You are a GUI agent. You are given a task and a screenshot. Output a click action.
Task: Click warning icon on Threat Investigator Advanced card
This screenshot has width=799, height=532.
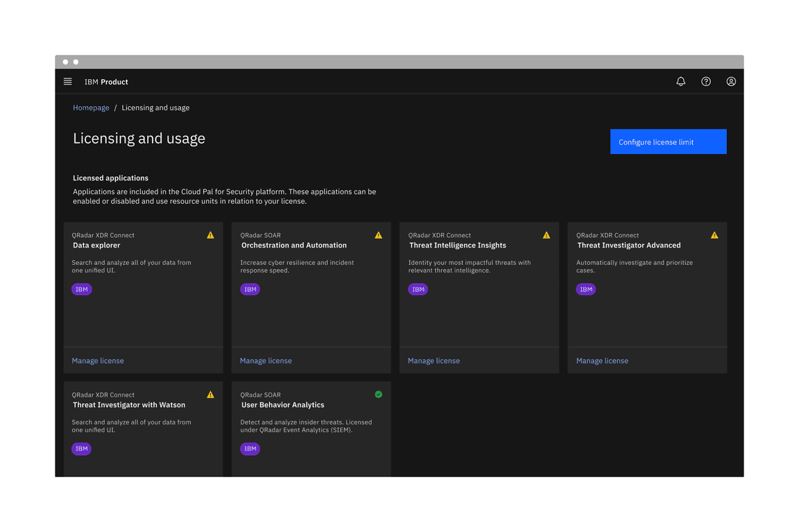pyautogui.click(x=714, y=235)
